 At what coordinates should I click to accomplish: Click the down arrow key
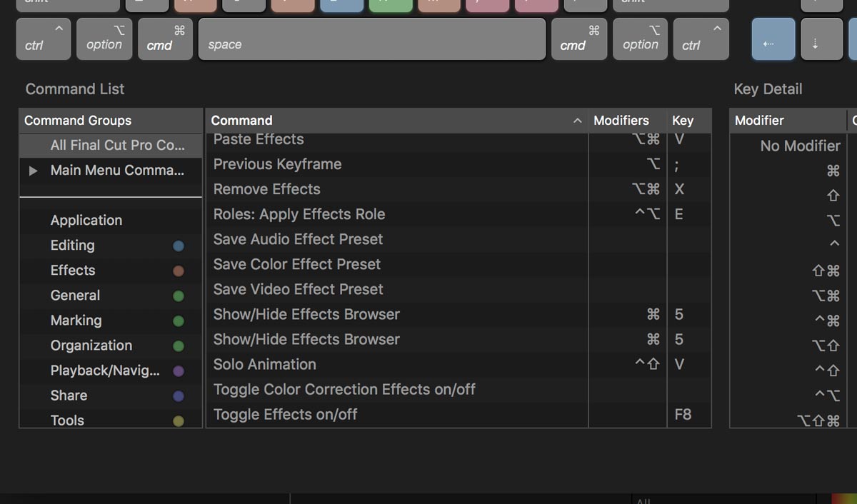click(822, 39)
